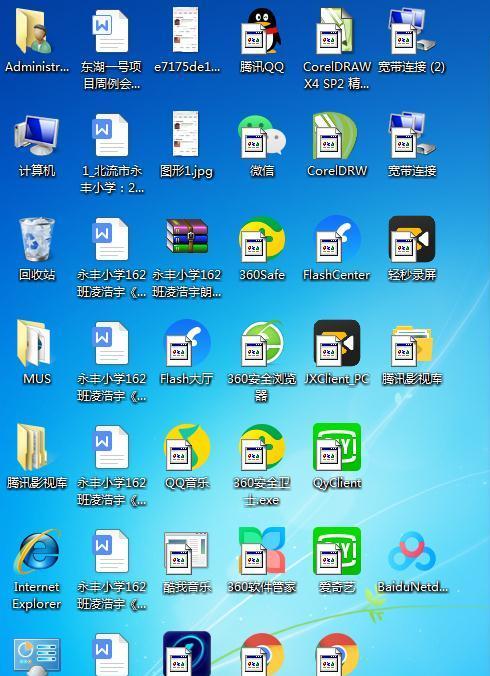This screenshot has height=676, width=490.
Task: Select 腾讯影视库 shortcut with the arrow overlay
Action: [x=412, y=345]
